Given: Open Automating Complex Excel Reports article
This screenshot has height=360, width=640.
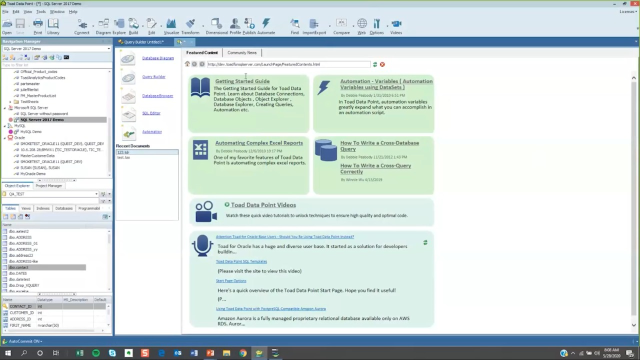Looking at the screenshot, I should click(259, 143).
